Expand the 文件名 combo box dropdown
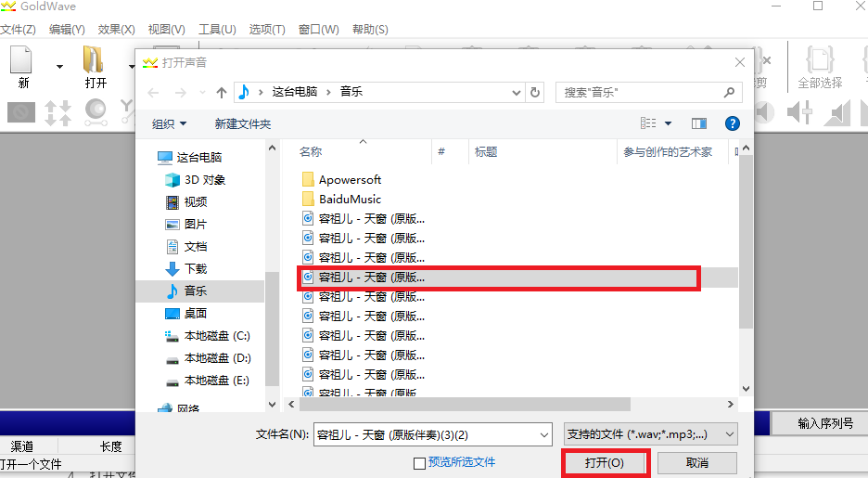The height and width of the screenshot is (478, 868). pos(544,435)
